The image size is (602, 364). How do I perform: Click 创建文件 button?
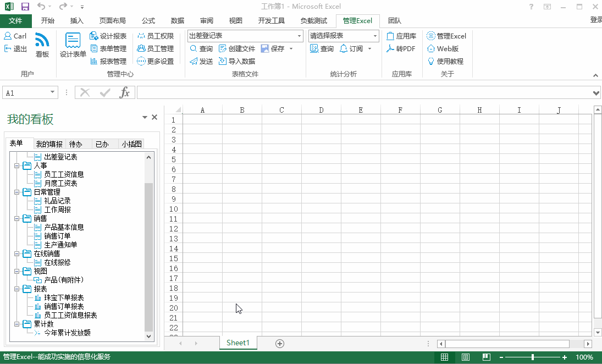tap(237, 49)
